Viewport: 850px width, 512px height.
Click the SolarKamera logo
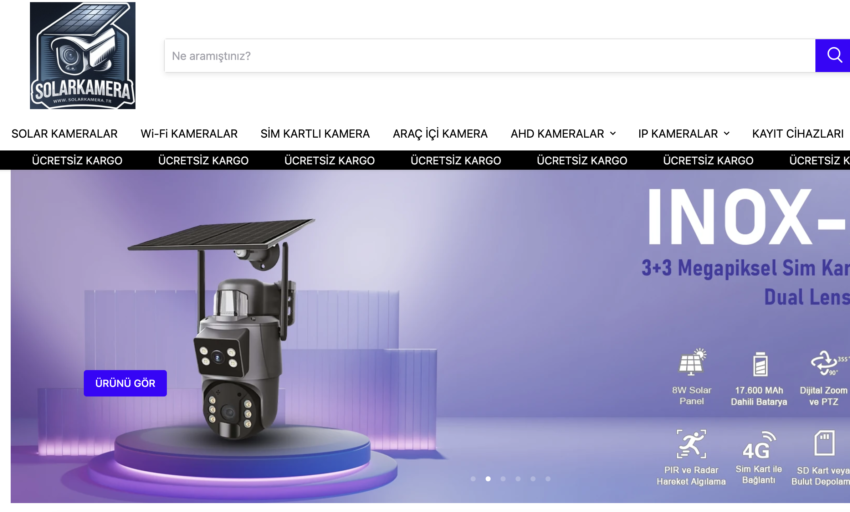[82, 55]
